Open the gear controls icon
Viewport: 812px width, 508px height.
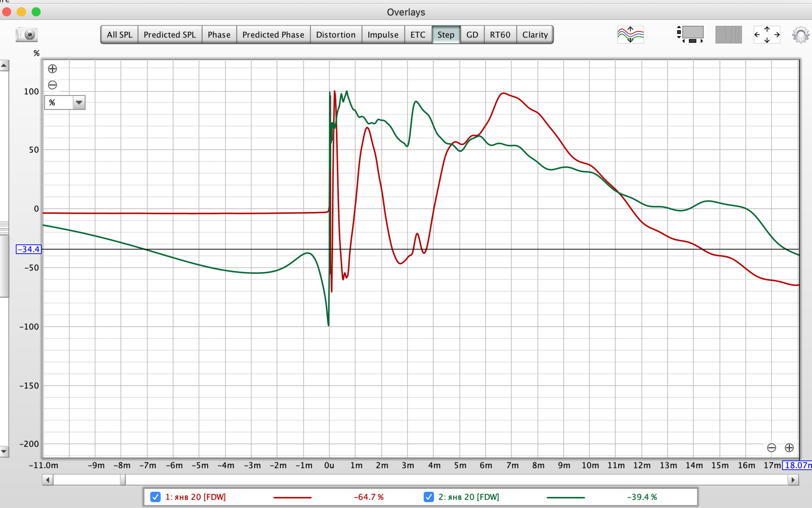point(801,35)
